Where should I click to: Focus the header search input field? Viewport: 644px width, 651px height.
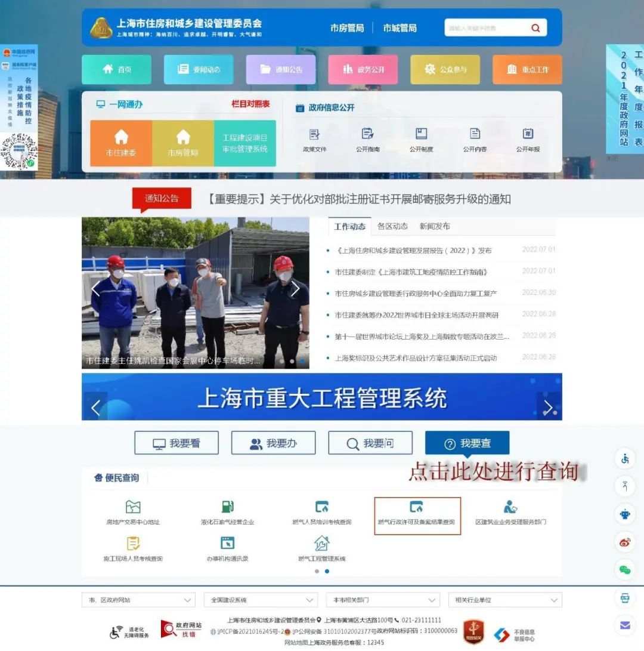[x=486, y=28]
